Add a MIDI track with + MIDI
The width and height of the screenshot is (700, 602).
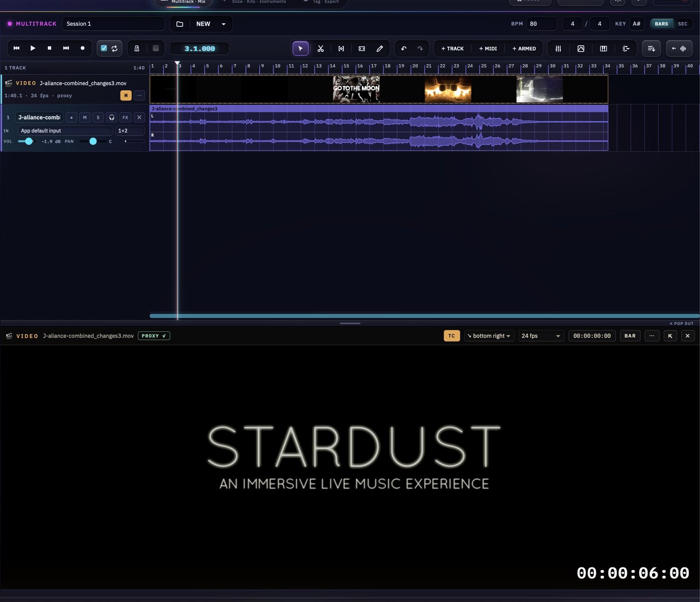488,49
